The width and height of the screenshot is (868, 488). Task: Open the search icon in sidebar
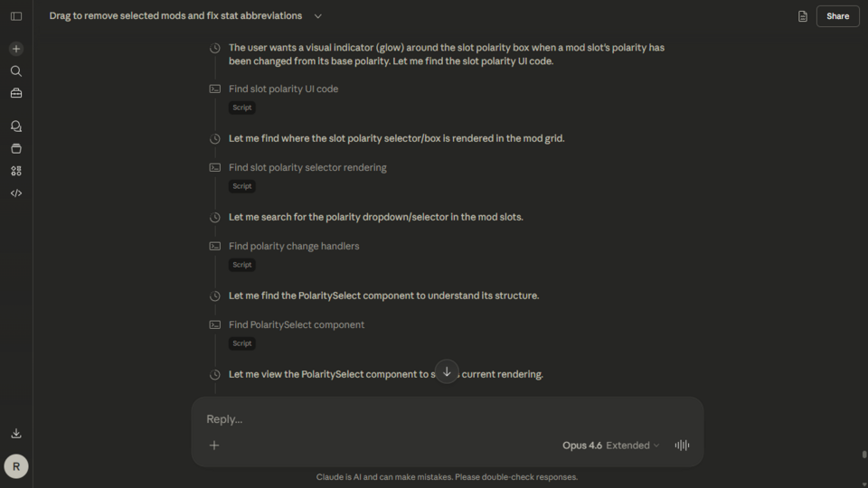click(16, 70)
